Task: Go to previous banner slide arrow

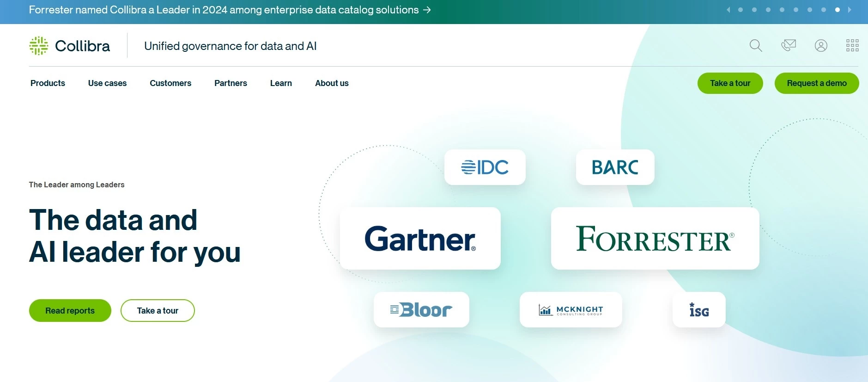Action: pos(728,10)
